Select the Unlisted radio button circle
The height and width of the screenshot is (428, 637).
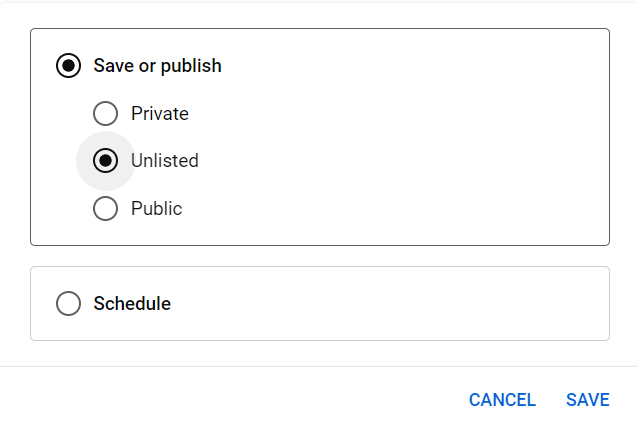pyautogui.click(x=105, y=160)
